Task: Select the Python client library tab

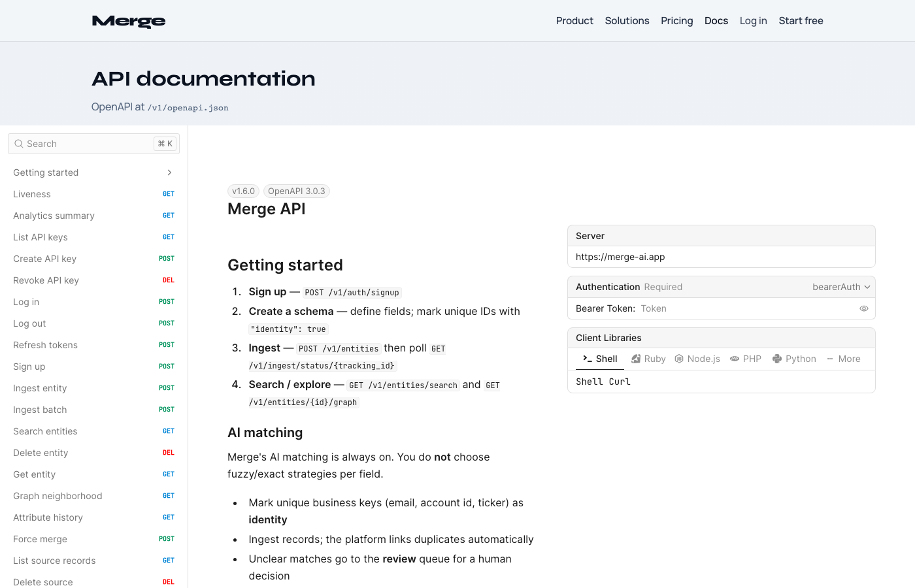Action: pos(794,359)
